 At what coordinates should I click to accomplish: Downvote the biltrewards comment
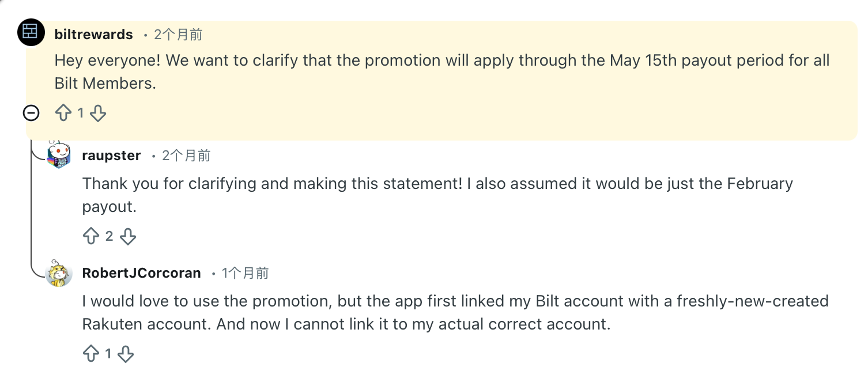click(99, 113)
